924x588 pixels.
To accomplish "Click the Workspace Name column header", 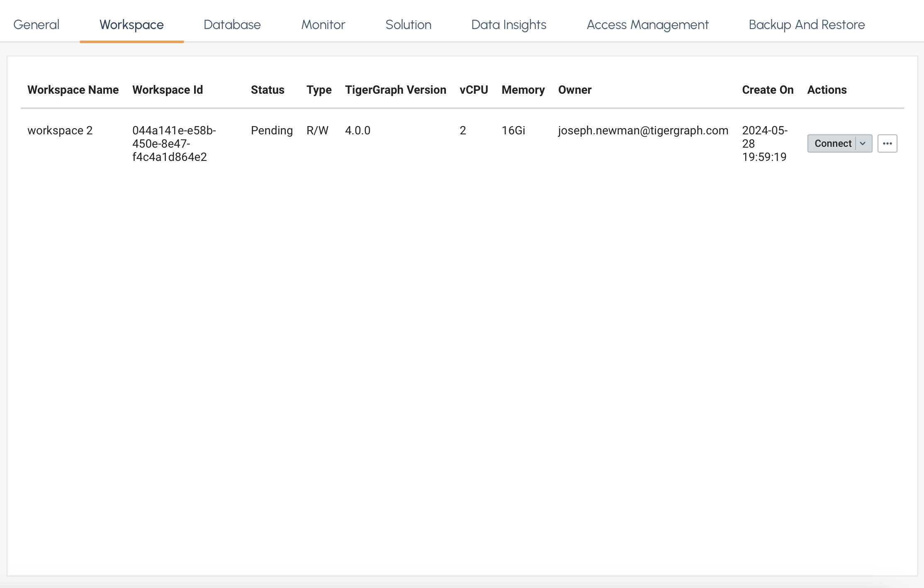I will click(x=73, y=90).
